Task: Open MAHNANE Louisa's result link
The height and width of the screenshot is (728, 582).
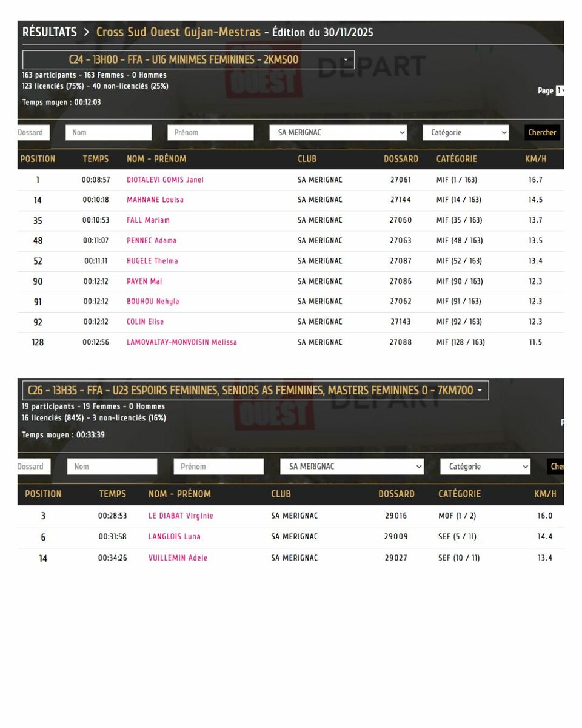Action: click(x=155, y=200)
